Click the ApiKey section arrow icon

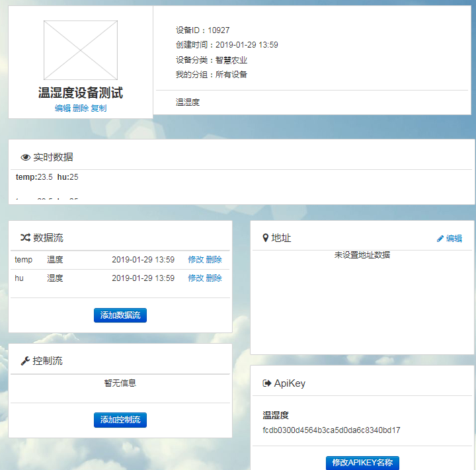[x=267, y=383]
